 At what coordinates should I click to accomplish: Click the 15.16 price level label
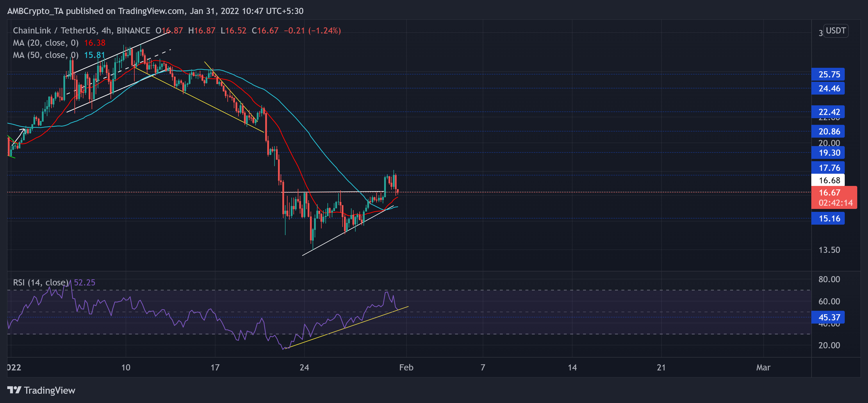click(x=828, y=219)
